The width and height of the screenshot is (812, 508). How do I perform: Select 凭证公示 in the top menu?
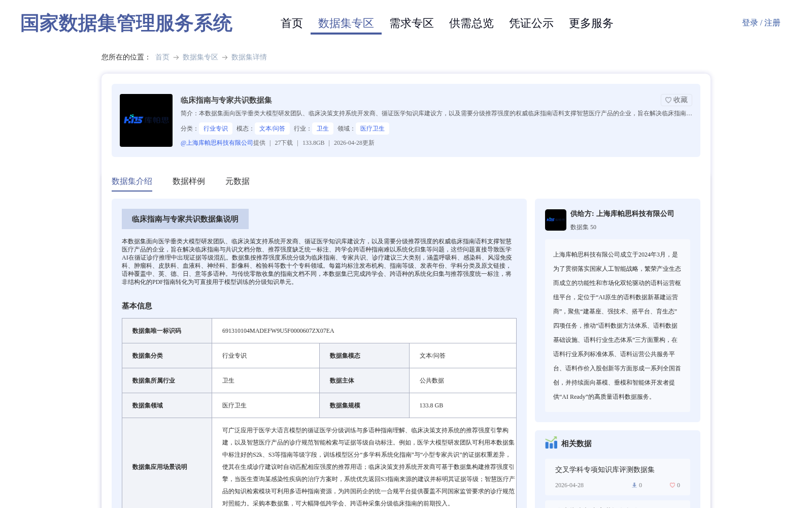click(x=531, y=23)
